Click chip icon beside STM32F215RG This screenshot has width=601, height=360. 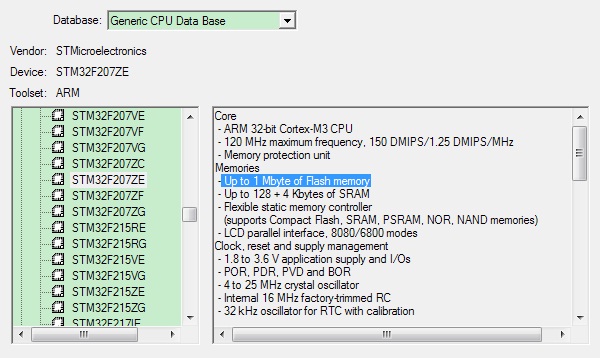[58, 243]
